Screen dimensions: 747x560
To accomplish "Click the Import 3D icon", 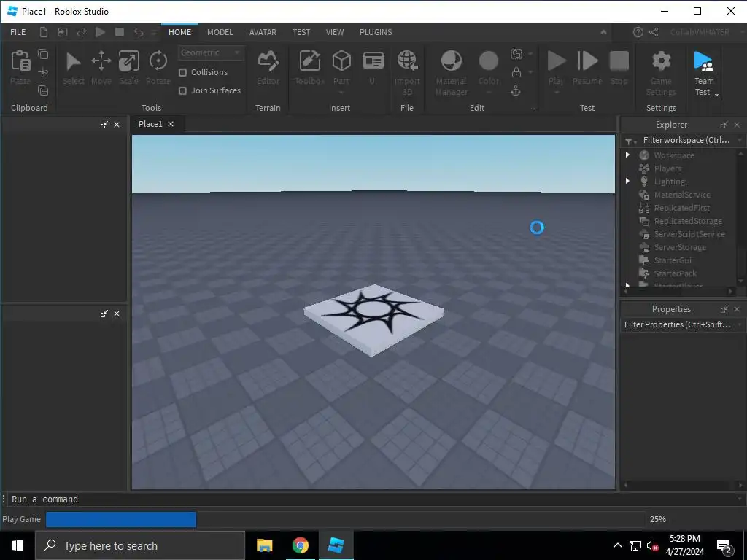I will (407, 61).
